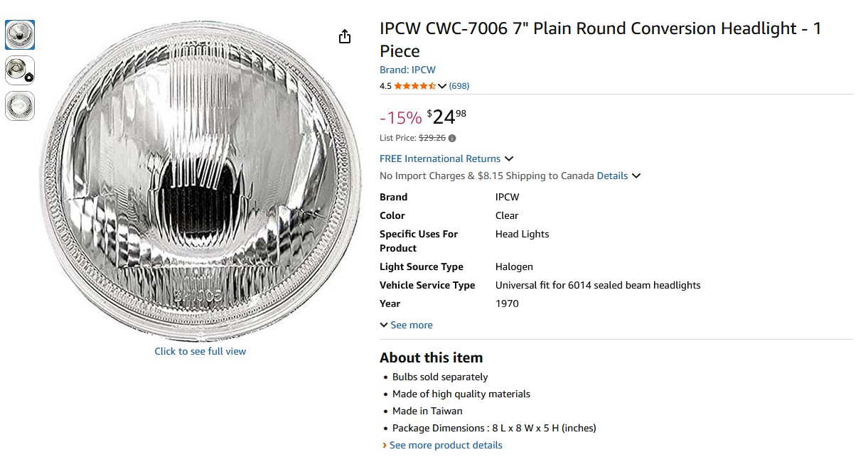The width and height of the screenshot is (868, 457).
Task: Expand See more product specifications
Action: click(407, 325)
